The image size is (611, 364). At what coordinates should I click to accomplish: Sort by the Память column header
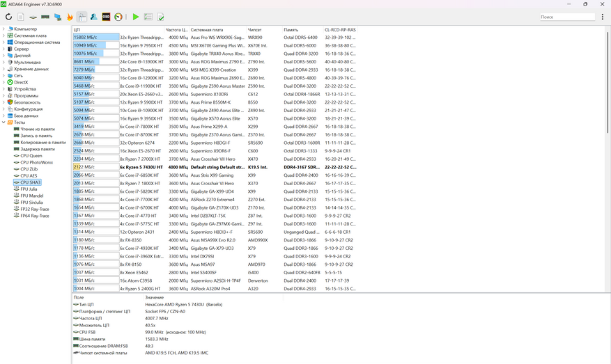point(303,30)
